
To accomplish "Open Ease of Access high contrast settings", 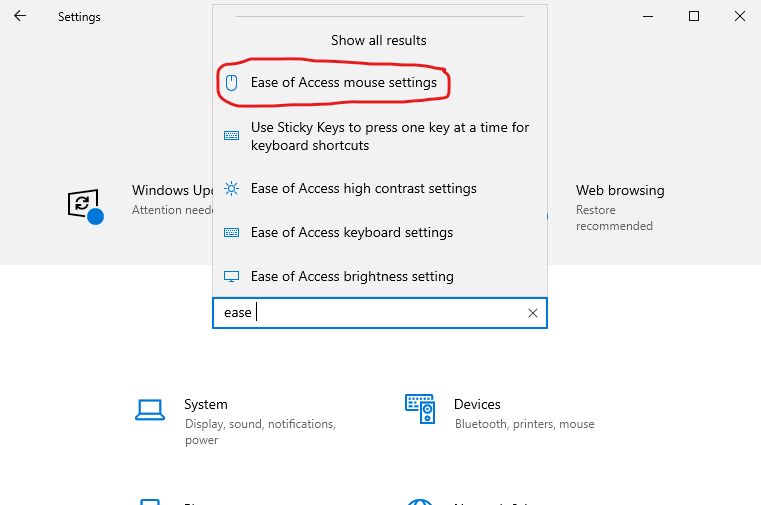I will click(x=363, y=189).
